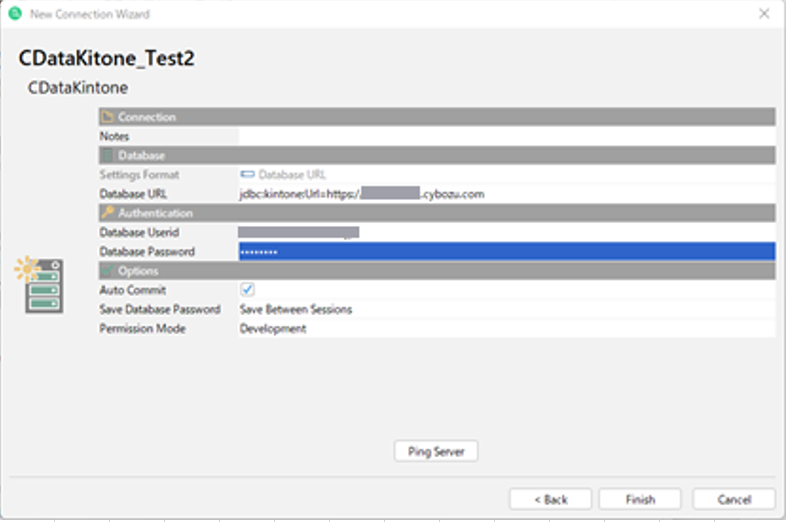Click the Options checkmark header icon
The width and height of the screenshot is (786, 522).
coord(107,271)
